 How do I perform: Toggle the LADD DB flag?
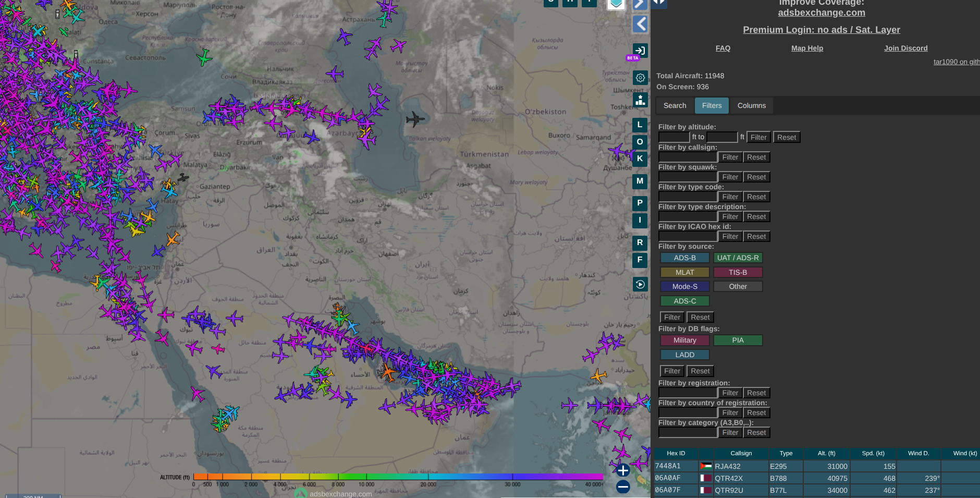coord(684,355)
